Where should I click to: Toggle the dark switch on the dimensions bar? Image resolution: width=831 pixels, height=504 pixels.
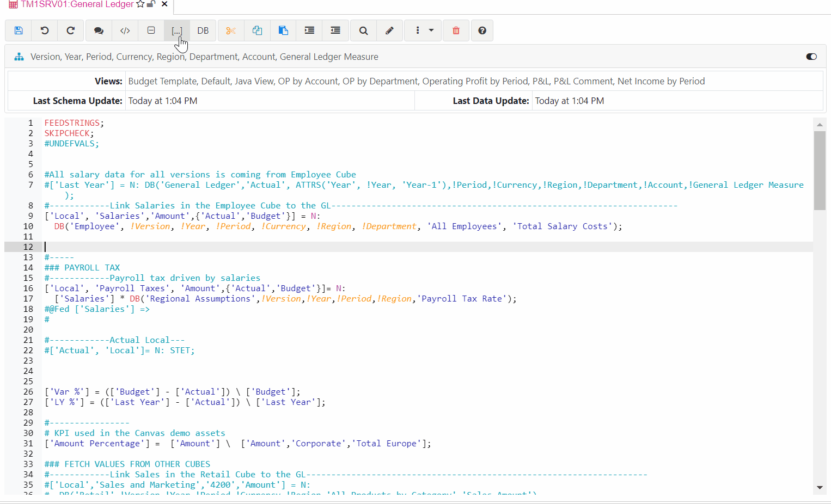coord(811,57)
